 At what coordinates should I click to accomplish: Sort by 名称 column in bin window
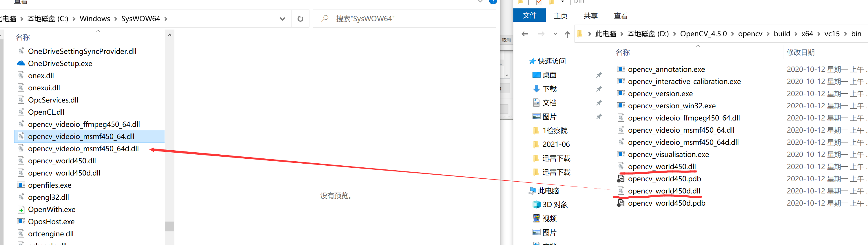click(622, 52)
